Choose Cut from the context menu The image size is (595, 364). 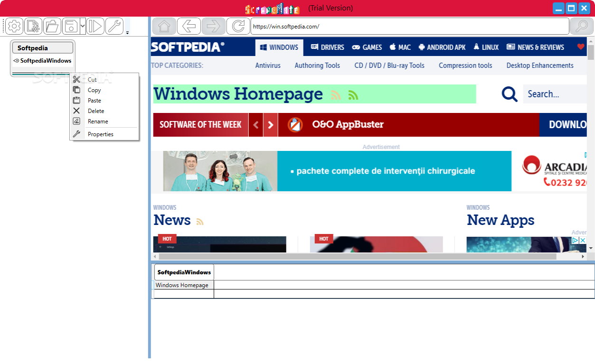[x=104, y=80]
